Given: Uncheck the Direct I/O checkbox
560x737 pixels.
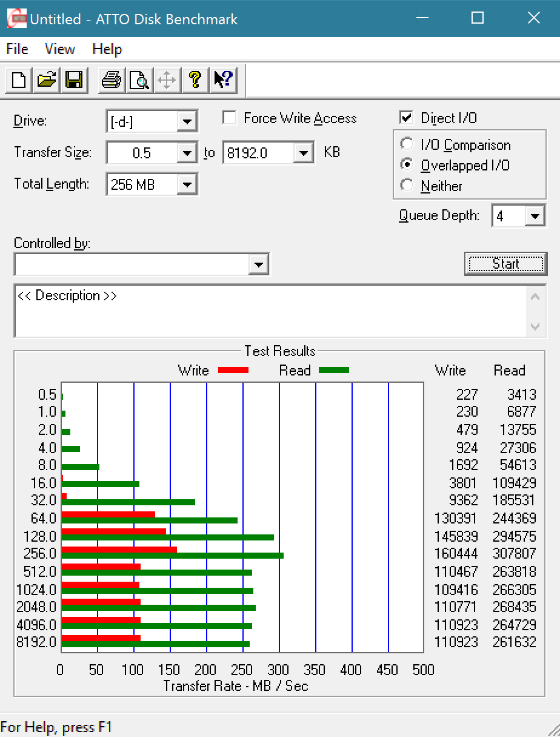Looking at the screenshot, I should point(406,118).
